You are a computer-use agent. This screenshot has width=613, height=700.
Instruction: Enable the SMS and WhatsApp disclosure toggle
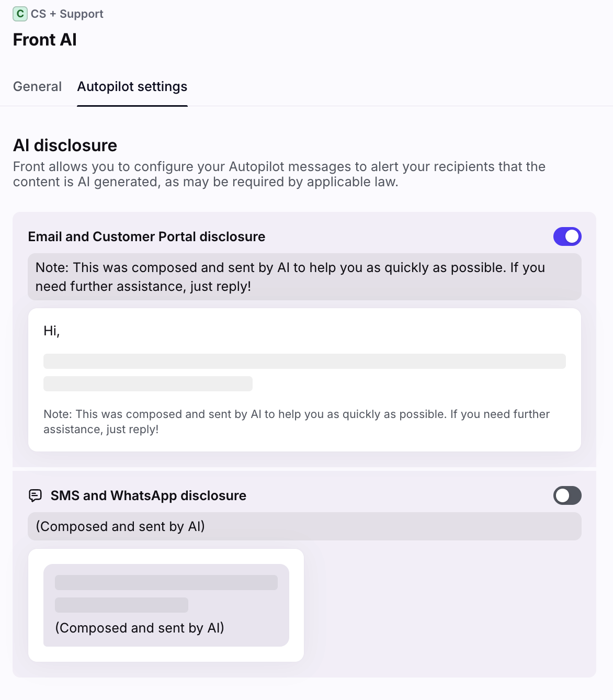[x=567, y=495]
